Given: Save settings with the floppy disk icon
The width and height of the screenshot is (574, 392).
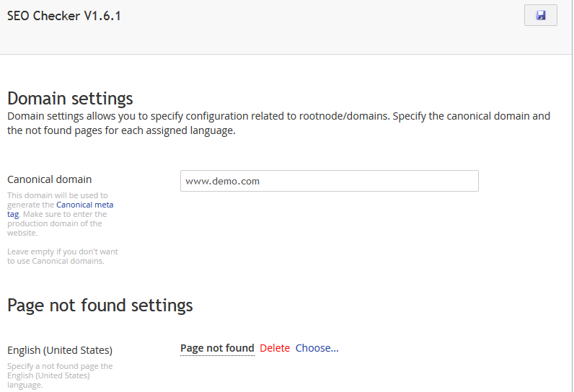Looking at the screenshot, I should pos(540,15).
